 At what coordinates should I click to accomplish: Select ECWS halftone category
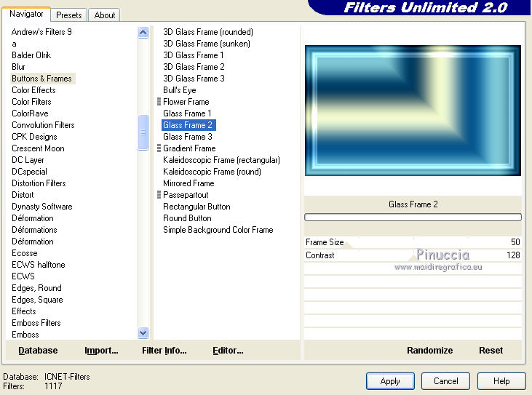(39, 265)
